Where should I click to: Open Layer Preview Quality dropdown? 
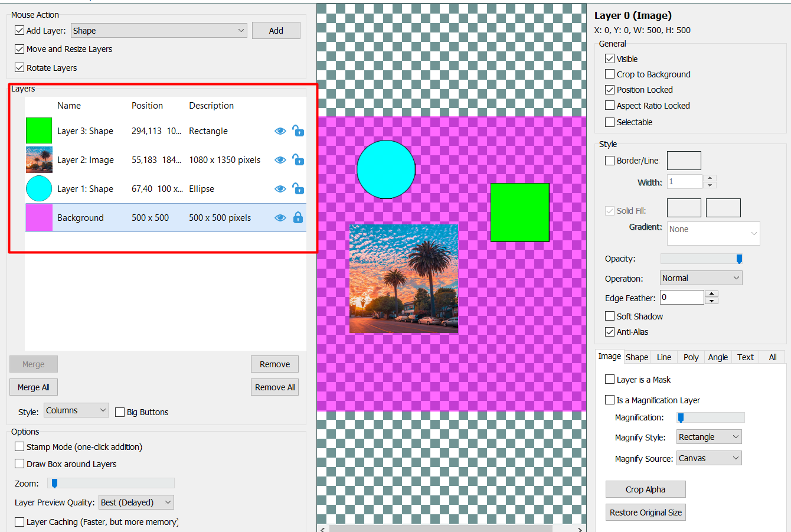[x=136, y=502]
